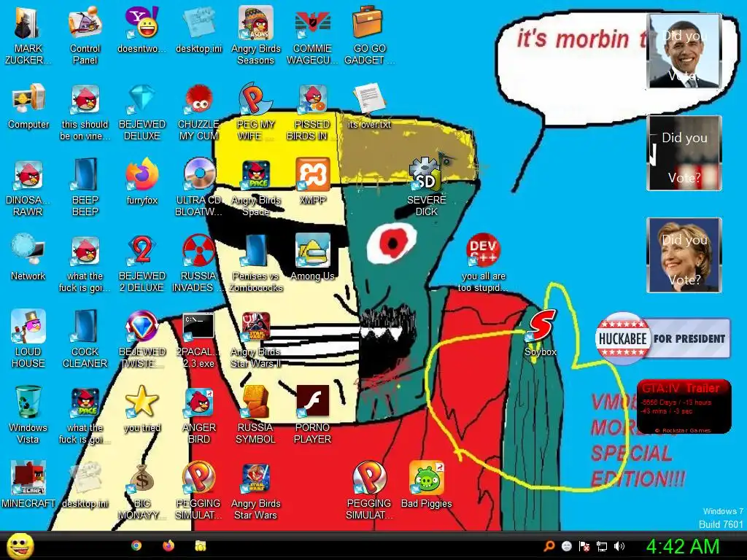Image resolution: width=747 pixels, height=560 pixels.
Task: Open the Network desktop icon
Action: click(x=28, y=257)
